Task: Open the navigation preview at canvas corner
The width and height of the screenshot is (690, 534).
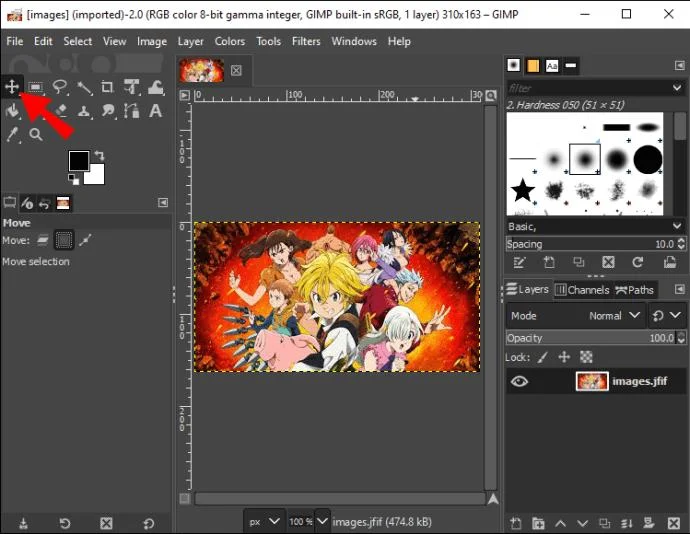Action: 493,498
